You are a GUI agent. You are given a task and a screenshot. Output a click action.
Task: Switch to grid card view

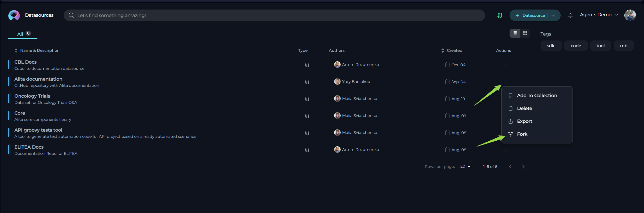[525, 33]
